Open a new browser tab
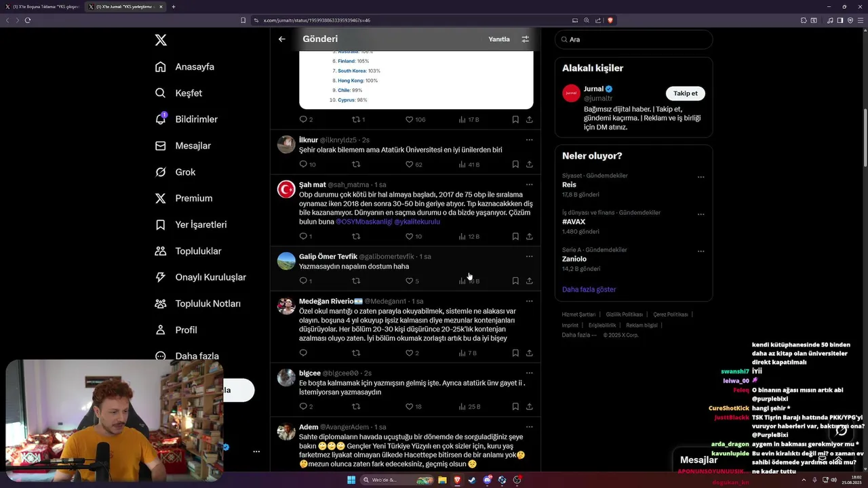Viewport: 868px width, 488px height. pyautogui.click(x=174, y=7)
